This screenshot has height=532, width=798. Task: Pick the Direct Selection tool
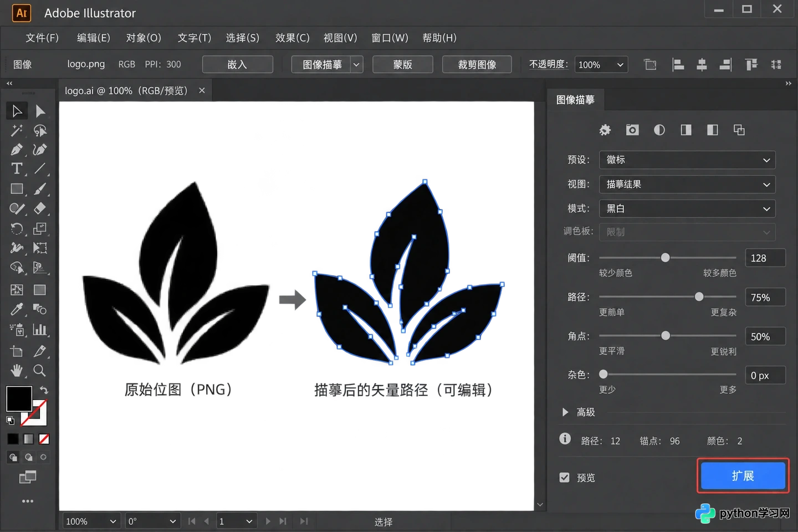[40, 111]
